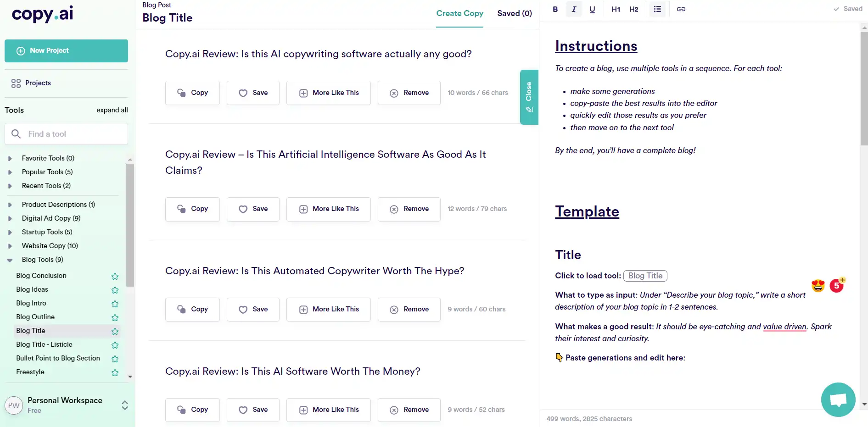
Task: Switch to Saved (0) tab
Action: tap(515, 13)
